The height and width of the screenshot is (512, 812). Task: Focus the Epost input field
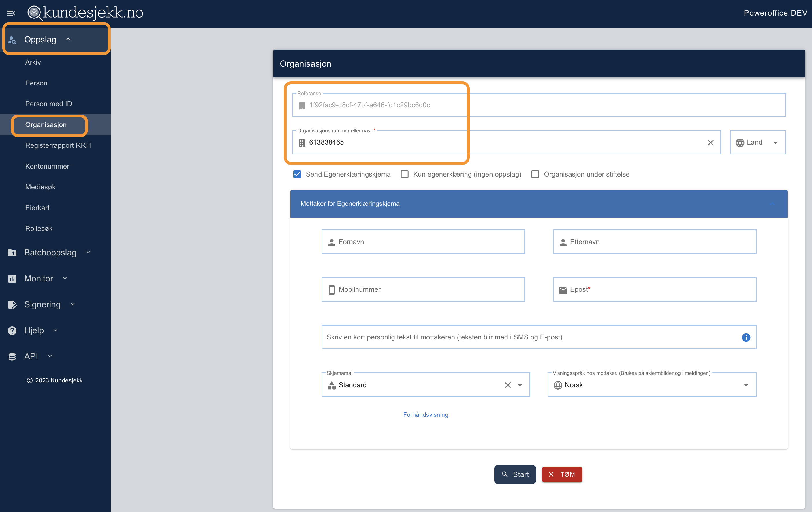(x=654, y=289)
